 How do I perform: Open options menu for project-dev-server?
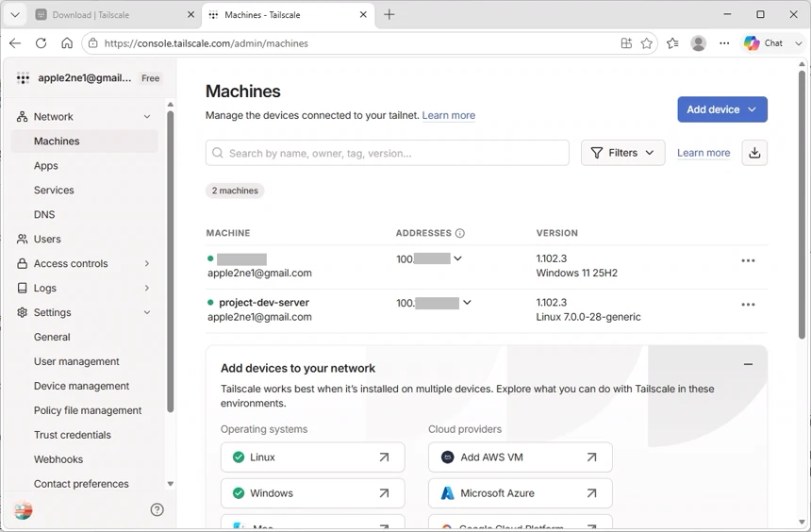748,305
